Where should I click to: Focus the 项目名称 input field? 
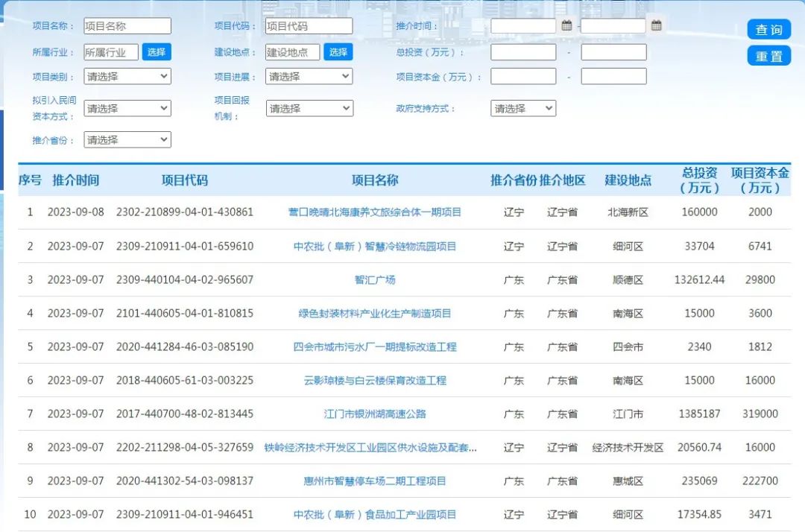127,26
